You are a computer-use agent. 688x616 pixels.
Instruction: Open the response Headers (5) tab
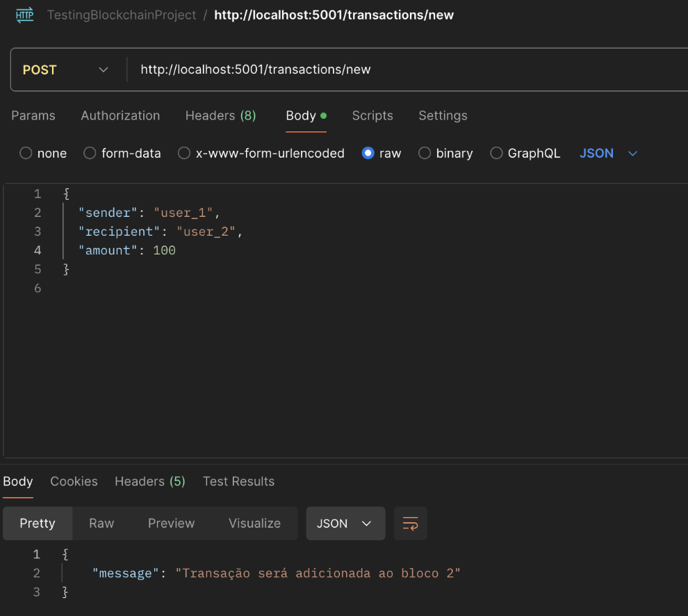click(150, 481)
